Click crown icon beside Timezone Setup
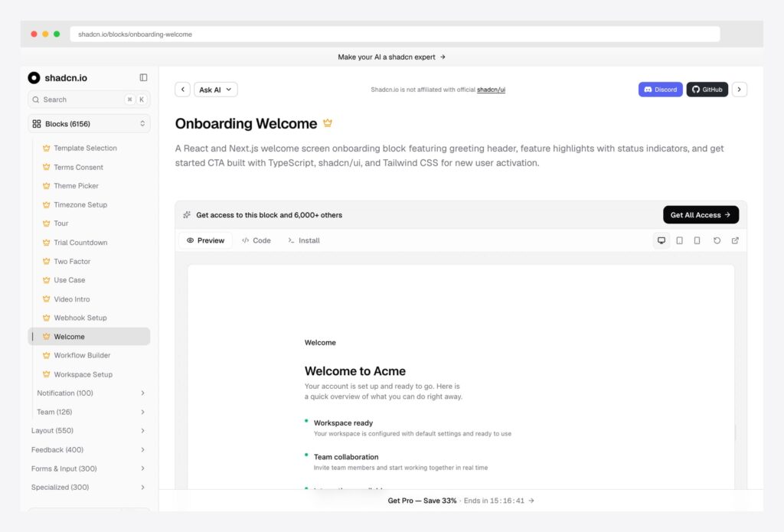 (x=47, y=204)
